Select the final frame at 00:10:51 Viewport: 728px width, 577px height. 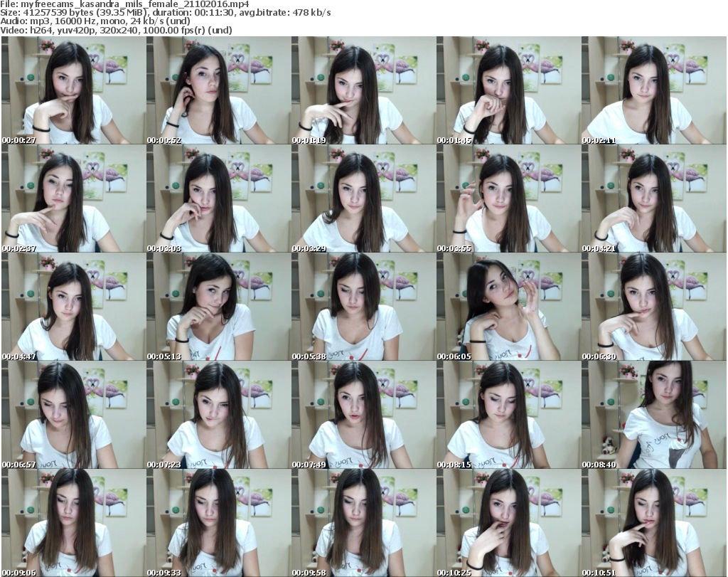click(654, 523)
